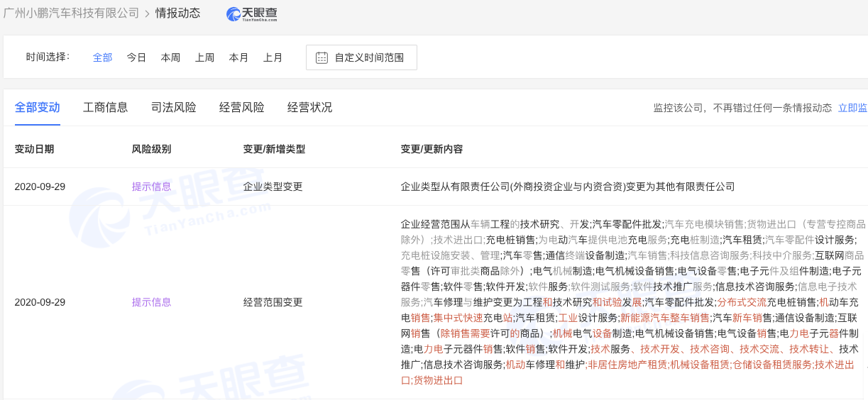This screenshot has height=400, width=868.
Task: Select date in 企业类型变更 row
Action: pos(40,187)
